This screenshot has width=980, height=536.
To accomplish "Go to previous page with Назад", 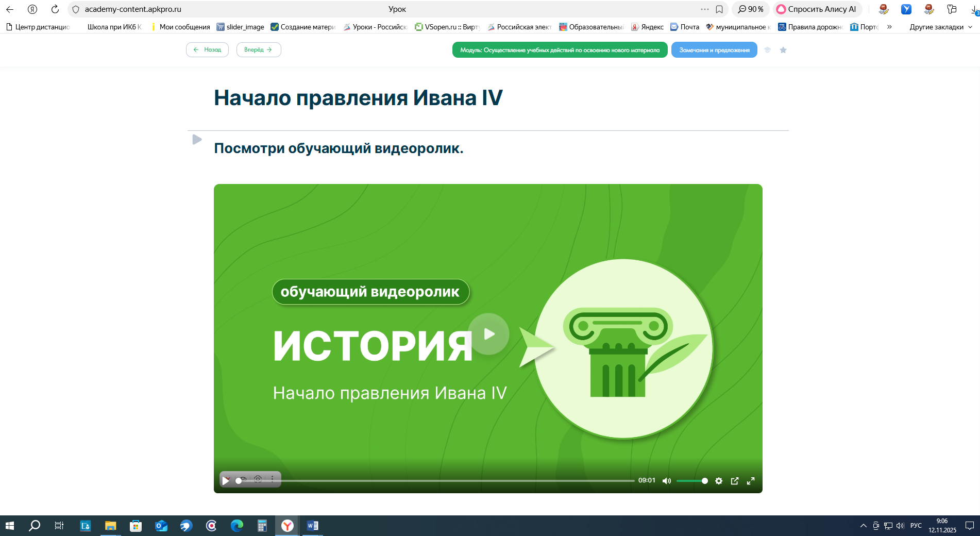I will (x=207, y=50).
